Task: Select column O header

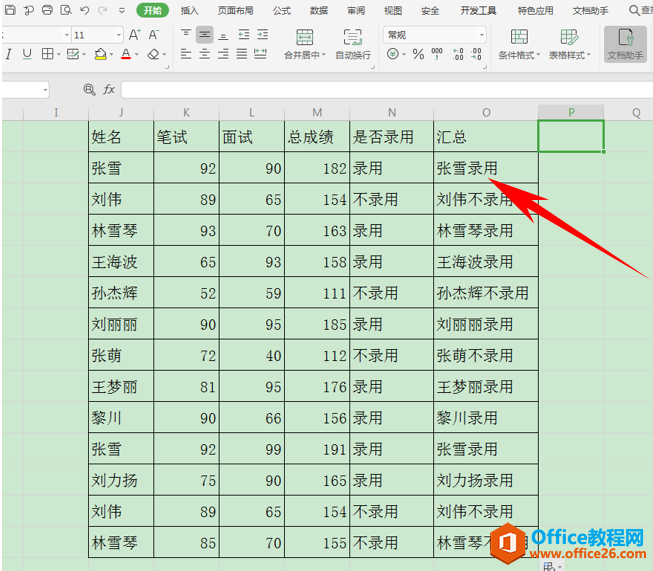Action: coord(486,112)
